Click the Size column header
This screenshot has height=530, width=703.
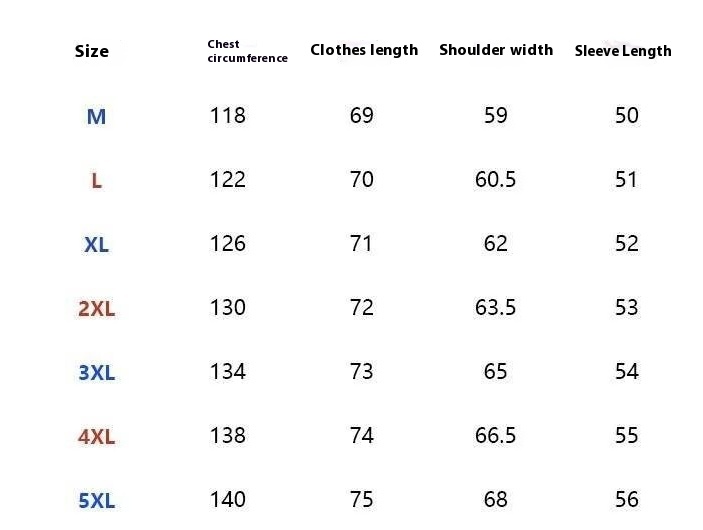(x=92, y=51)
